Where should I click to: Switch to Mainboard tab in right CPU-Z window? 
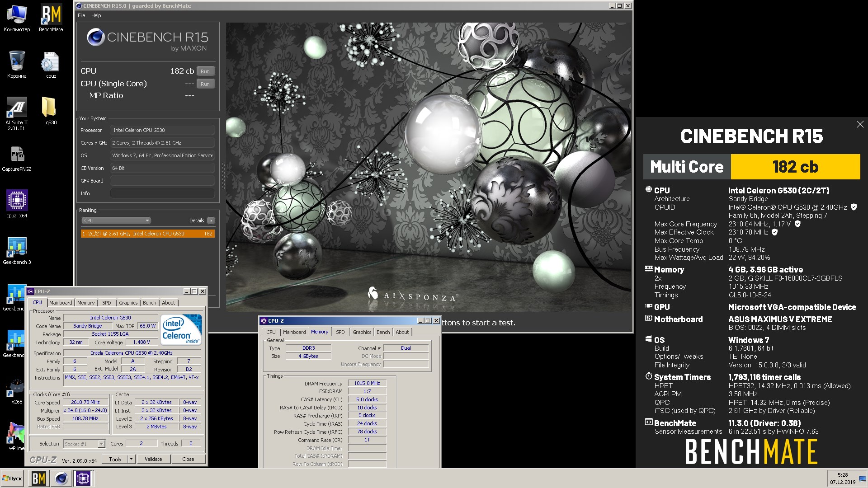click(x=294, y=332)
